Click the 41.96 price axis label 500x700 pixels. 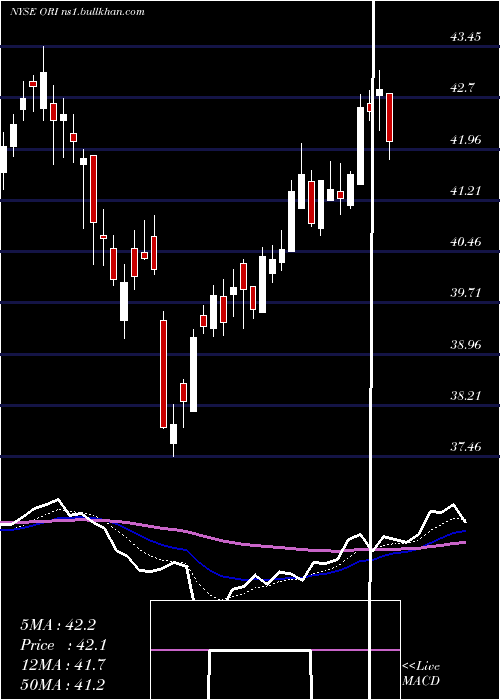pos(466,140)
